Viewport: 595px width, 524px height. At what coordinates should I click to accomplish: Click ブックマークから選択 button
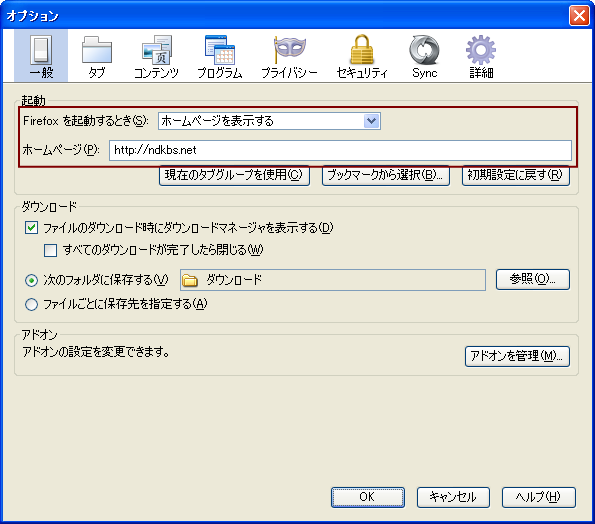(x=386, y=175)
